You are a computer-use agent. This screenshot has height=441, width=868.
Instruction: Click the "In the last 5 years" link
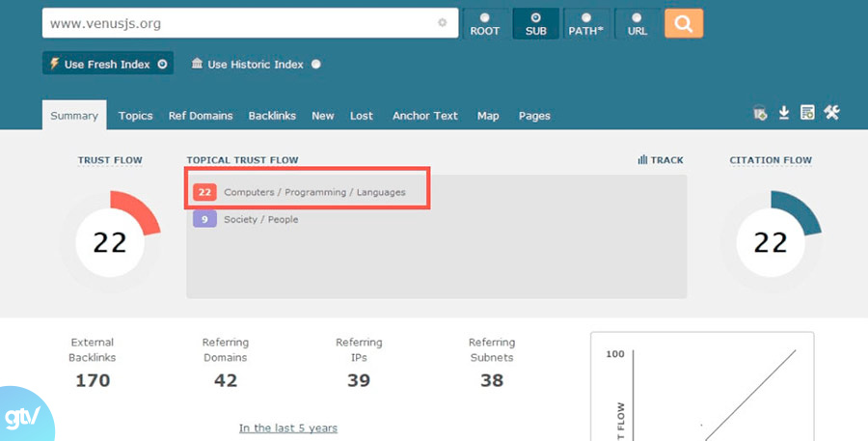287,427
